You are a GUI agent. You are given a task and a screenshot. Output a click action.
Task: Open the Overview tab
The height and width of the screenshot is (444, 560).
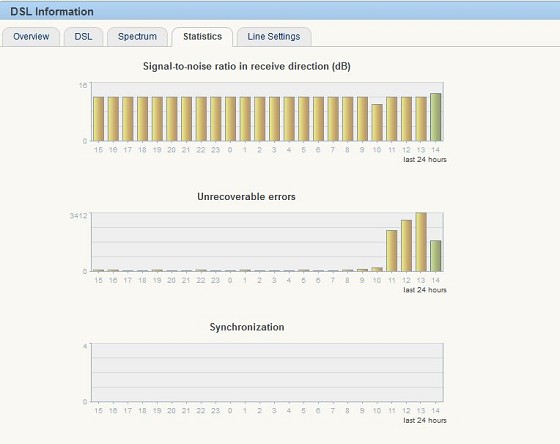tap(31, 36)
